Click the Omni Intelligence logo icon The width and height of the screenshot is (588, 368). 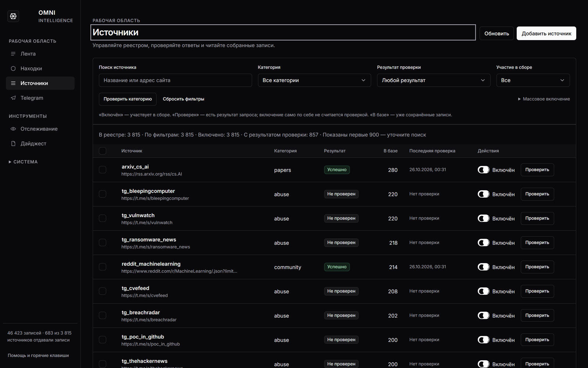point(13,16)
